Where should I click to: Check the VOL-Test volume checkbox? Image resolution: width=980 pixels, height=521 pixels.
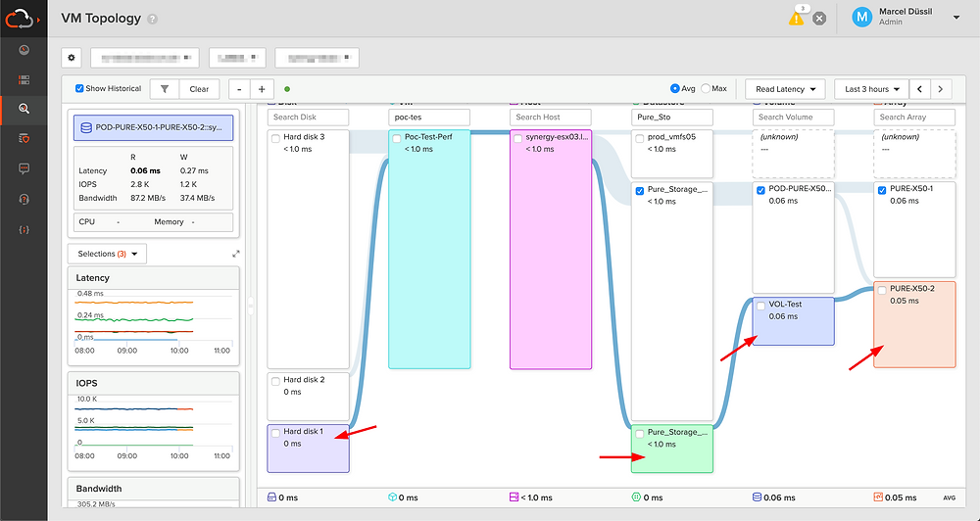pos(760,306)
